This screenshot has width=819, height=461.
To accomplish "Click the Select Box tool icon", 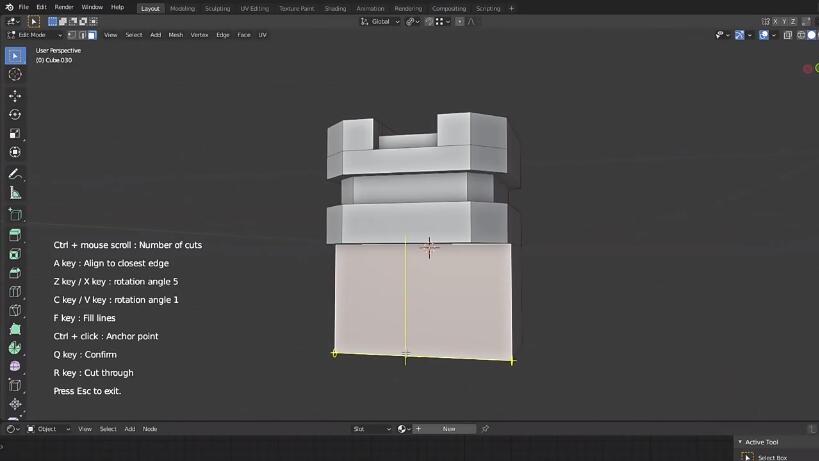I will point(15,55).
